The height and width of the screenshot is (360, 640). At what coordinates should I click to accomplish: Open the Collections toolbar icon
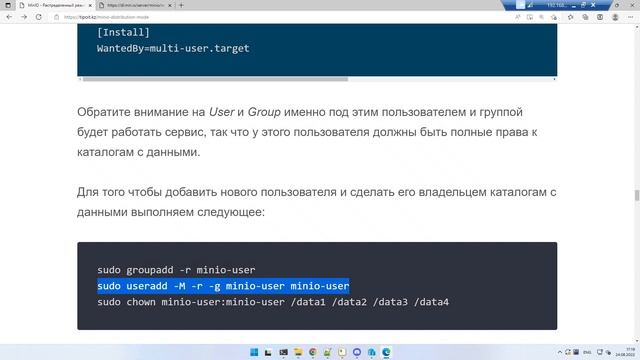pyautogui.click(x=585, y=17)
